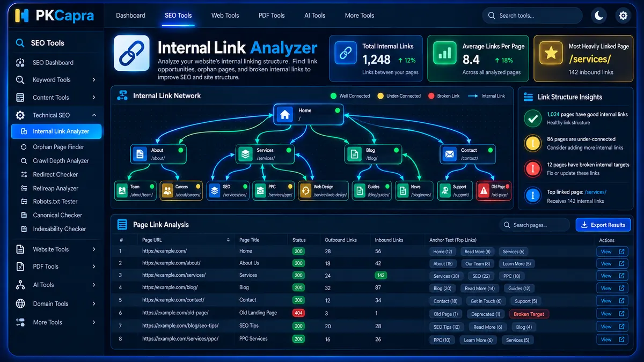View details for https://example.com/ row
Viewport: 644px width, 362px height.
pyautogui.click(x=612, y=252)
